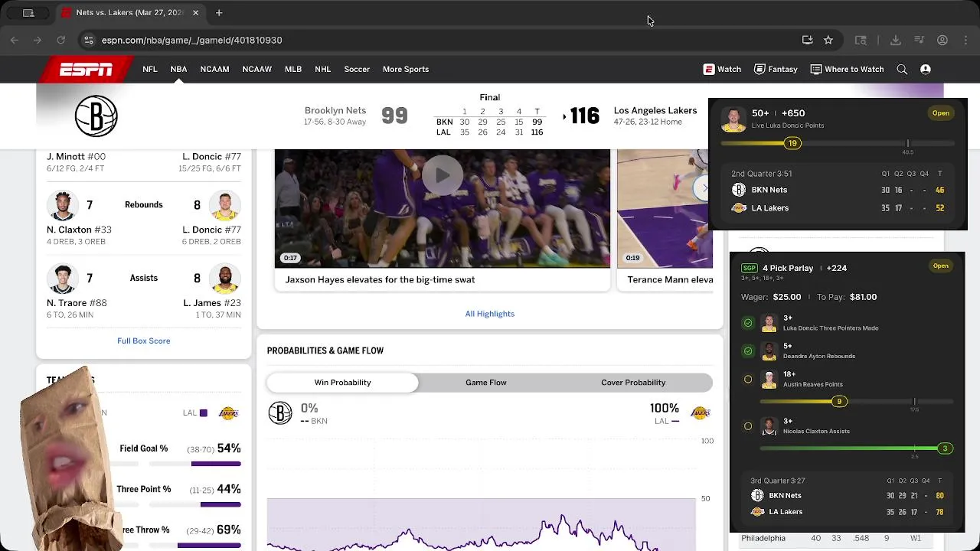Open the Terance Mann highlight thumbnail
The image size is (980, 551).
tap(665, 208)
